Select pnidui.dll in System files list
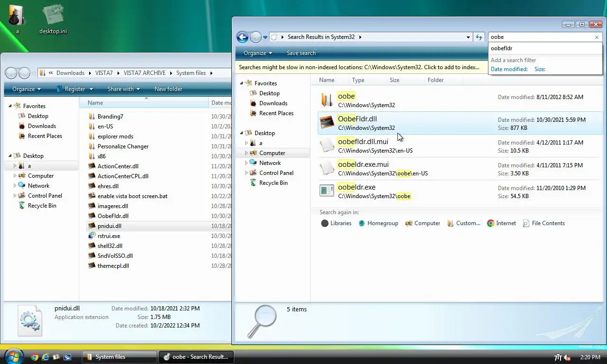 coord(109,226)
